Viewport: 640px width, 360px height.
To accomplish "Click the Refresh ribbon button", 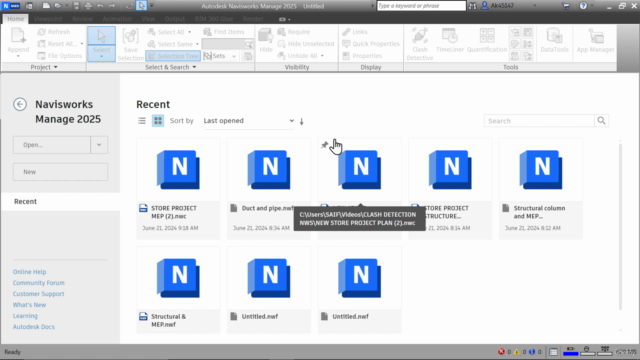I will point(53,32).
